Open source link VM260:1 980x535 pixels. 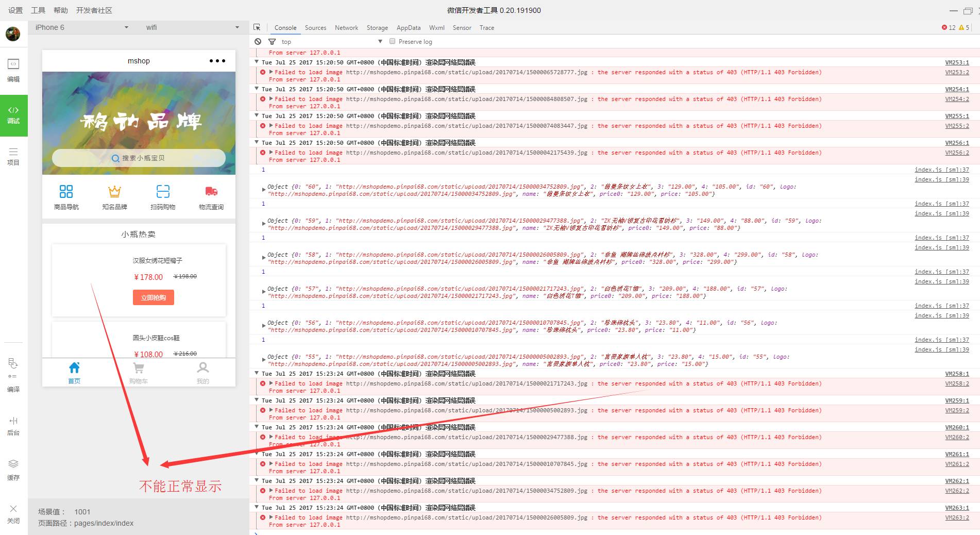coord(957,427)
